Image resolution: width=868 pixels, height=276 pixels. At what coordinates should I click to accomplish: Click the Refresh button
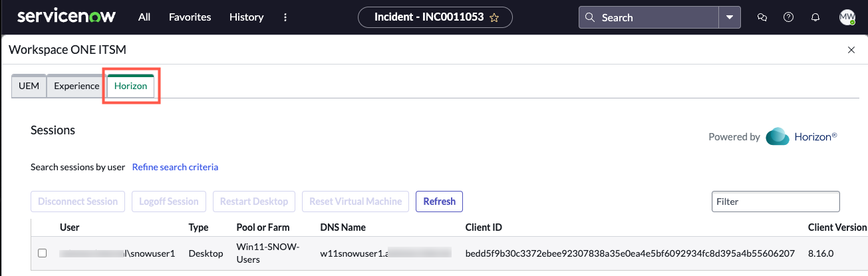tap(439, 202)
